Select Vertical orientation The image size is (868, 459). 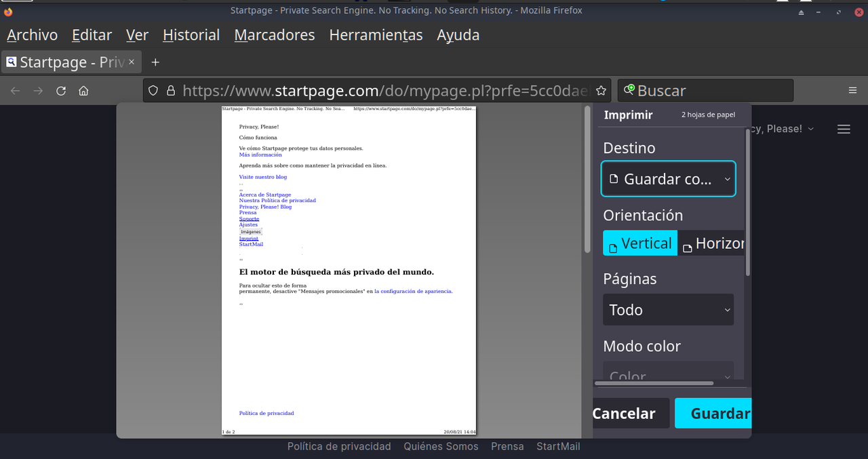coord(640,243)
